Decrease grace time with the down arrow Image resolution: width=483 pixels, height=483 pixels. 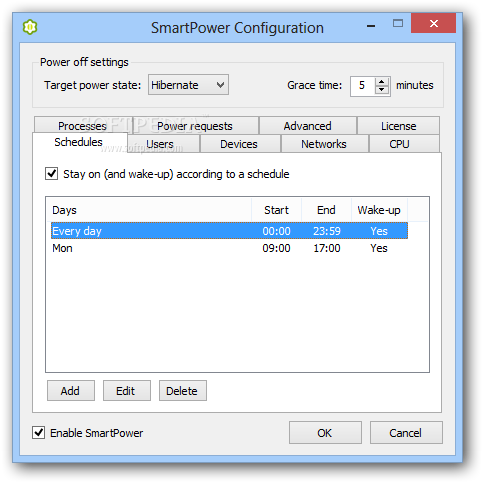pos(382,90)
